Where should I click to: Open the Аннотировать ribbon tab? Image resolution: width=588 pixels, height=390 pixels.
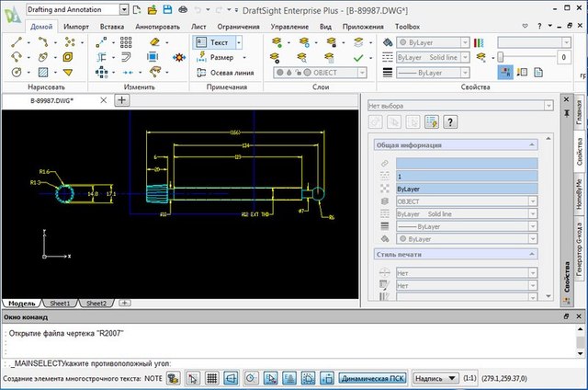(157, 28)
